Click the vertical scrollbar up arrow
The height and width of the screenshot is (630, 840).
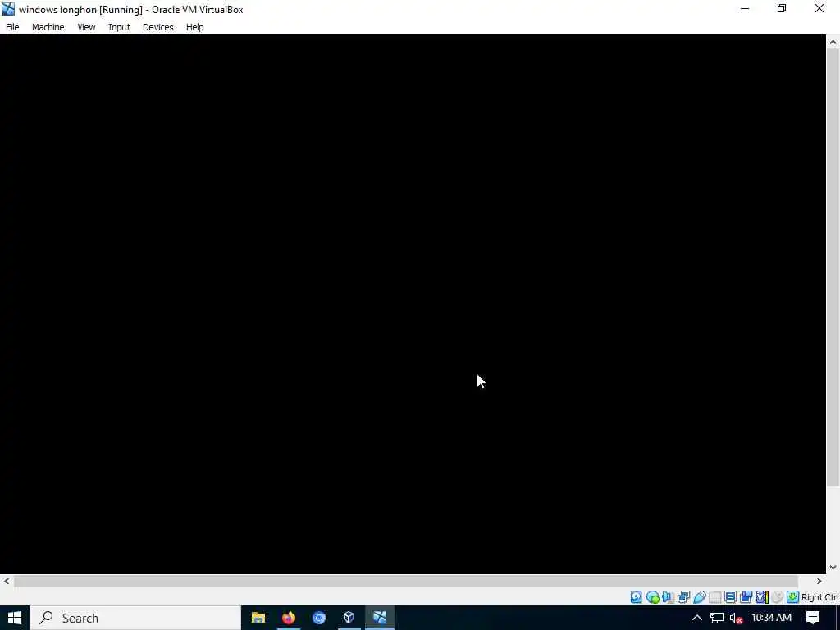coord(833,43)
